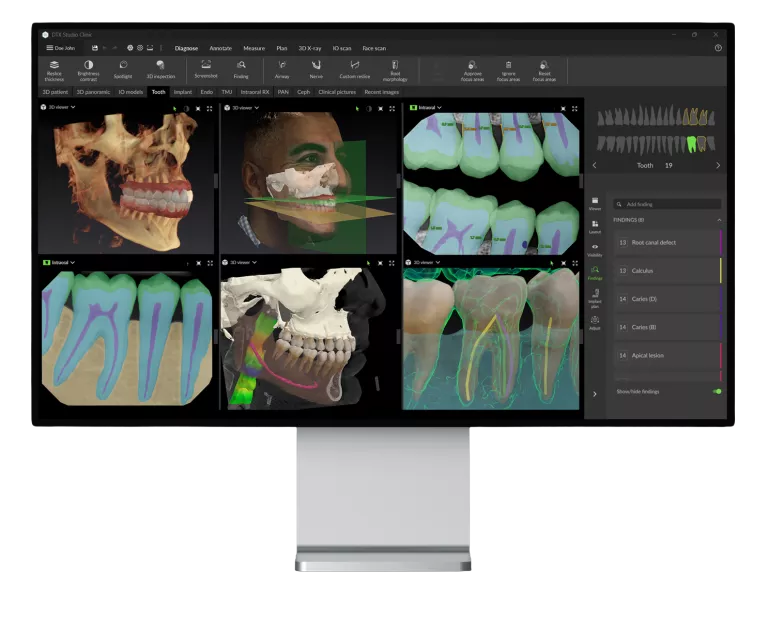Select the Root canal defect finding
Image resolution: width=768 pixels, height=632 pixels.
(x=668, y=243)
